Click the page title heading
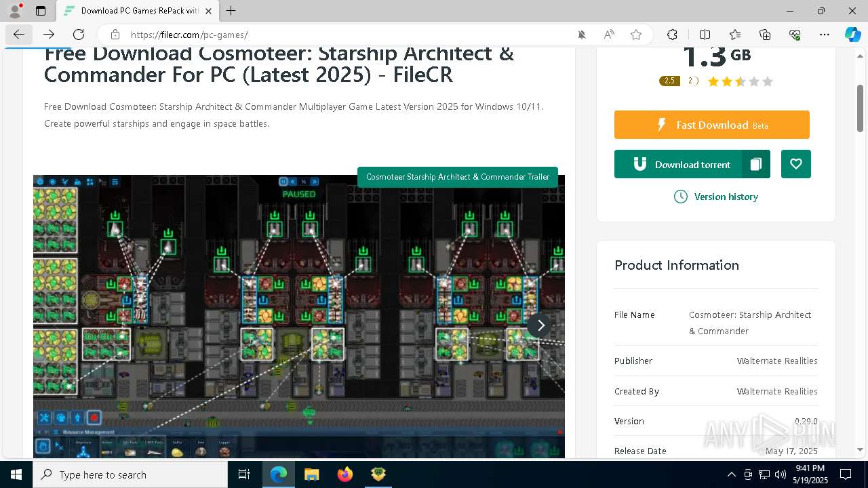The image size is (868, 488). pyautogui.click(x=279, y=66)
